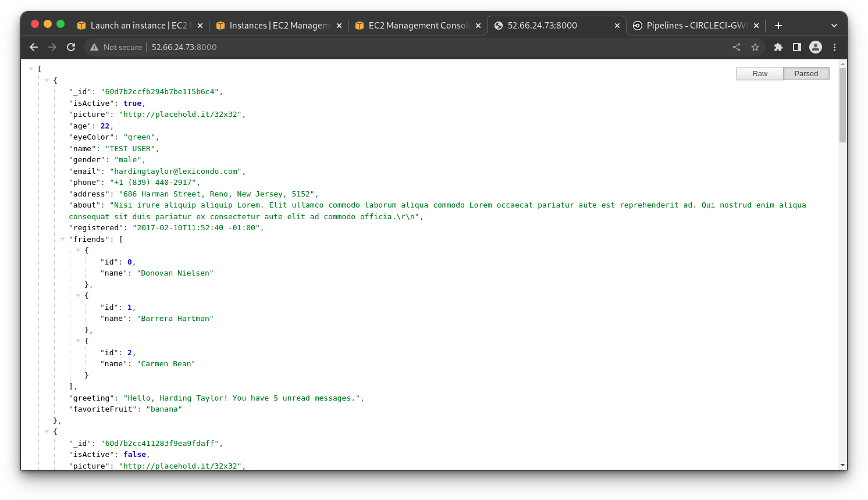Click the scrollbar down arrow

(x=843, y=465)
